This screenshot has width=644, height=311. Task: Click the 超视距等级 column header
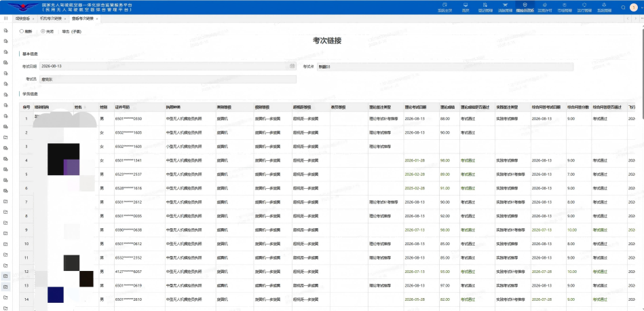point(302,107)
